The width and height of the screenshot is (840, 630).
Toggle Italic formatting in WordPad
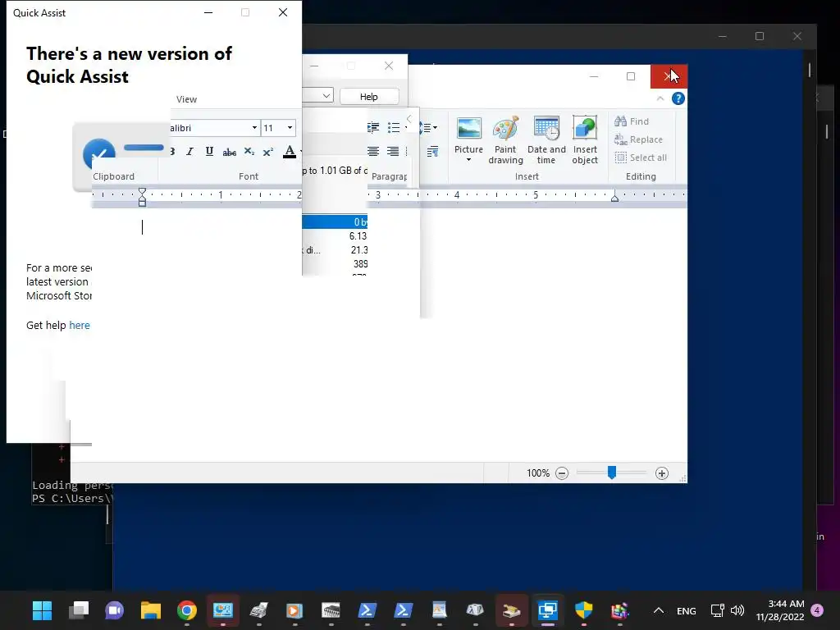[189, 152]
